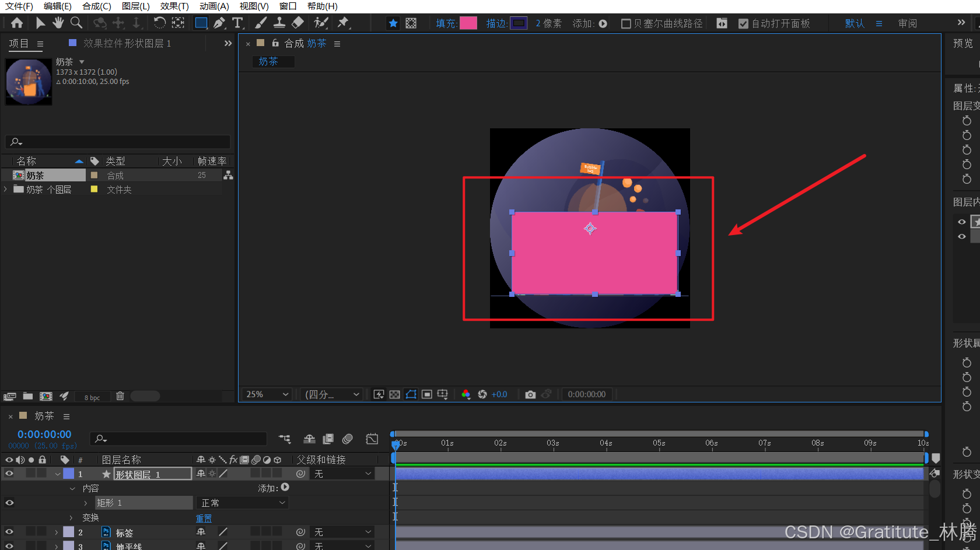Image resolution: width=980 pixels, height=550 pixels.
Task: Toggle transparency grid in viewer
Action: (x=395, y=394)
